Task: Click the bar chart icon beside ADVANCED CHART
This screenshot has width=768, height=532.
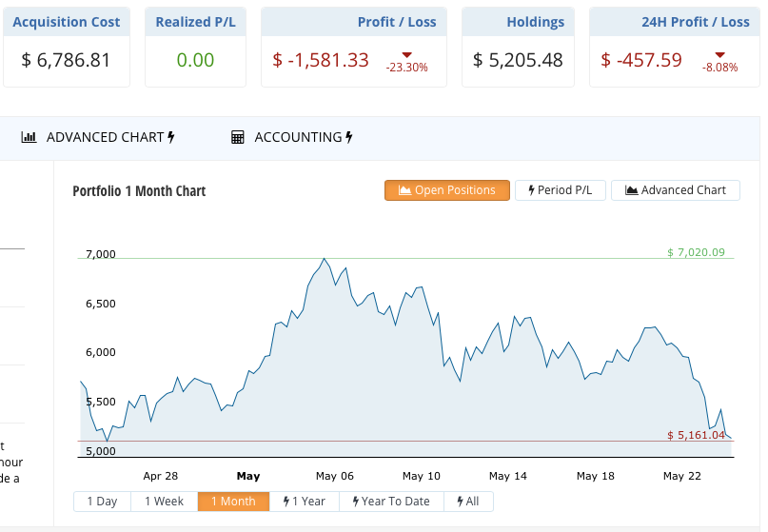Action: click(29, 137)
